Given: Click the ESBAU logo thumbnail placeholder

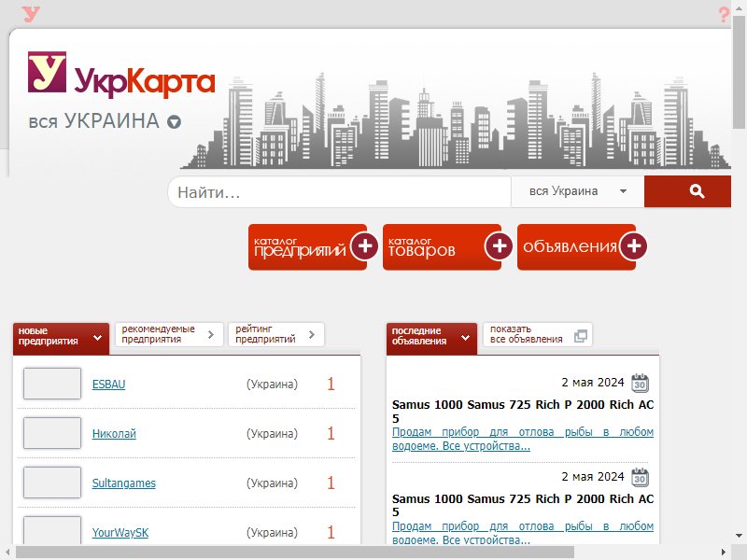Looking at the screenshot, I should pyautogui.click(x=52, y=384).
